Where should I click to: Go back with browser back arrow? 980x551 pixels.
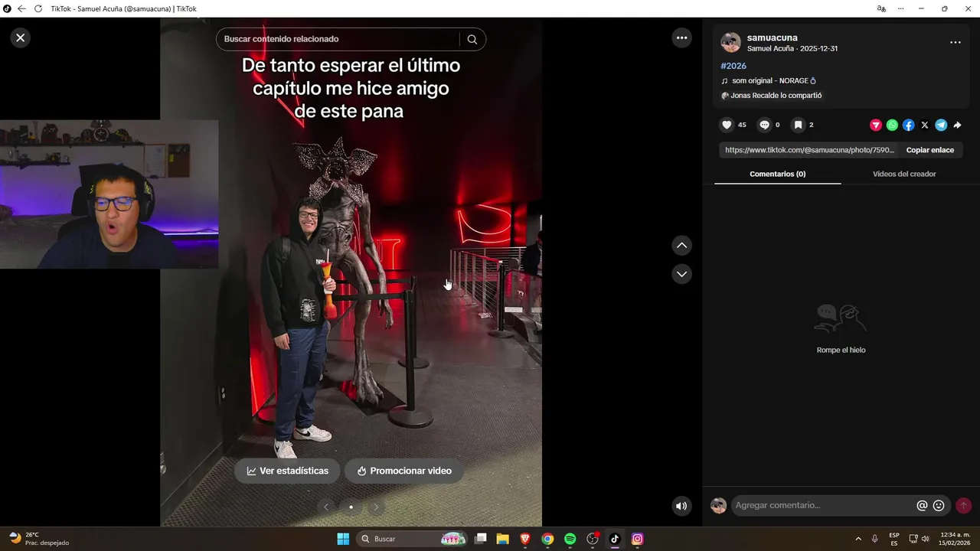pyautogui.click(x=21, y=8)
